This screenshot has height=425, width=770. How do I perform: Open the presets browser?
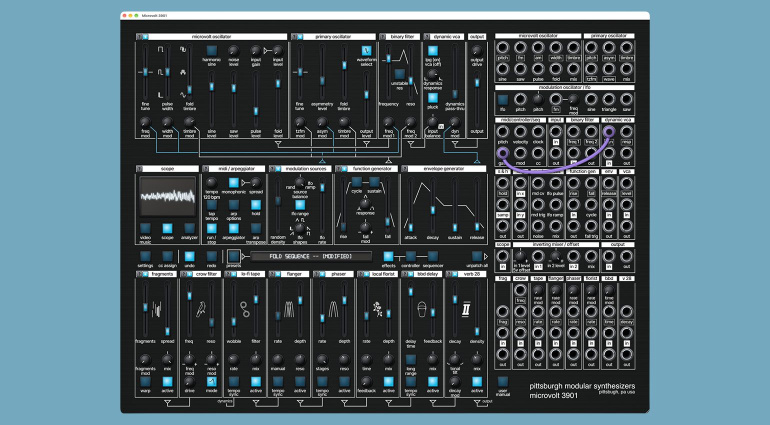pos(234,256)
